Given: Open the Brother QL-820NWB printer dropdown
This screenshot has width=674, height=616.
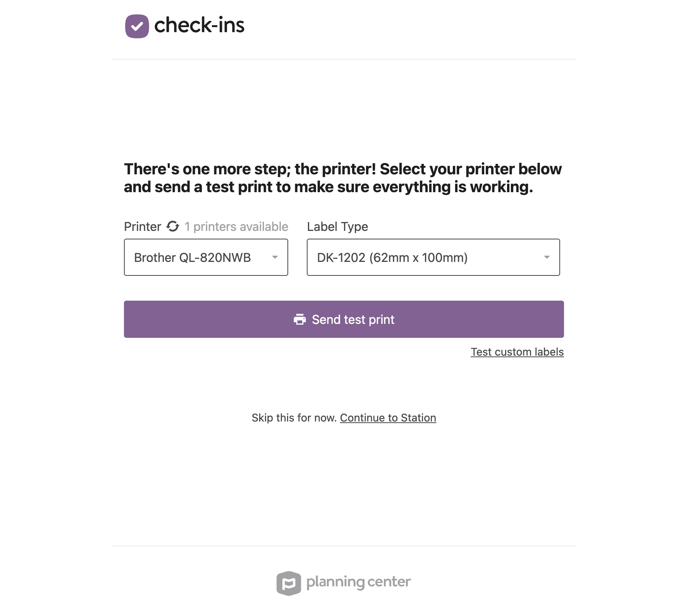Looking at the screenshot, I should (x=206, y=257).
